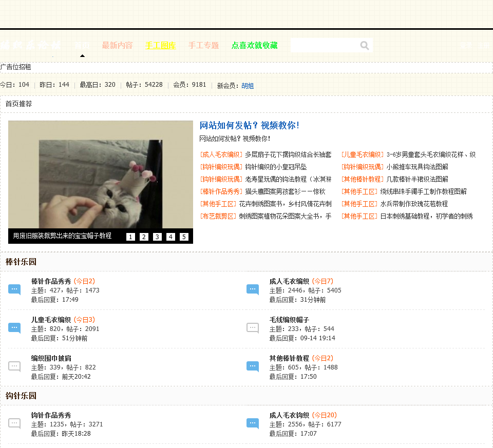The height and width of the screenshot is (448, 493).
Task: Switch slideshow to slide 2
Action: 144,237
